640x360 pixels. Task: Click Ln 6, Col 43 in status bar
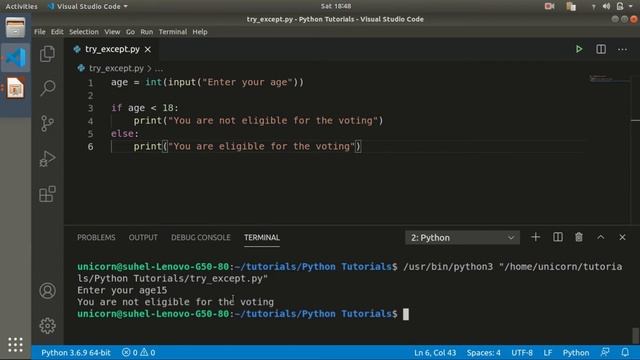435,353
